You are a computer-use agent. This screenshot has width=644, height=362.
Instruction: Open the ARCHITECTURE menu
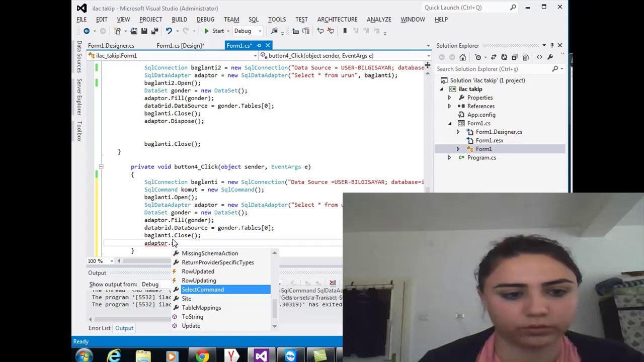click(x=337, y=19)
